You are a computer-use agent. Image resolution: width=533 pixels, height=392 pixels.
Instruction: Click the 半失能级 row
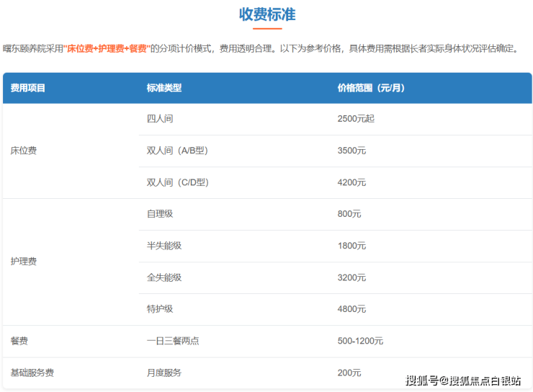click(x=335, y=246)
